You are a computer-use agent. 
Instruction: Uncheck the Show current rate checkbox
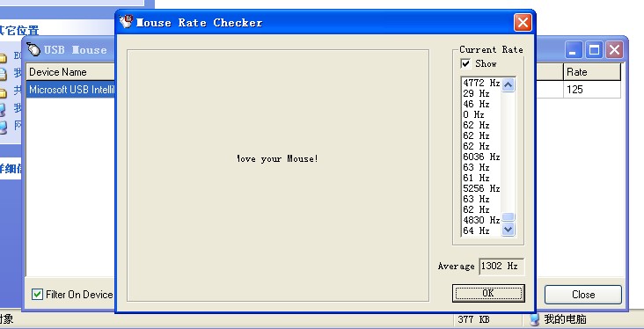[465, 63]
